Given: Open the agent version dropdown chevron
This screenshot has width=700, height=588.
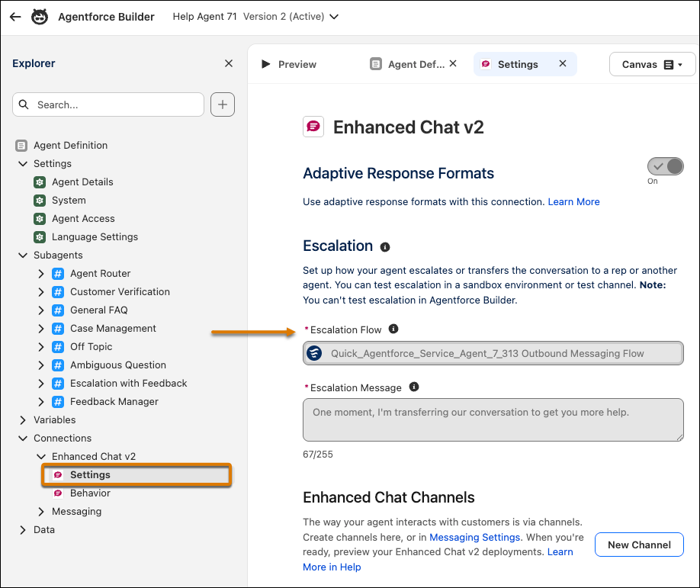Looking at the screenshot, I should (334, 17).
